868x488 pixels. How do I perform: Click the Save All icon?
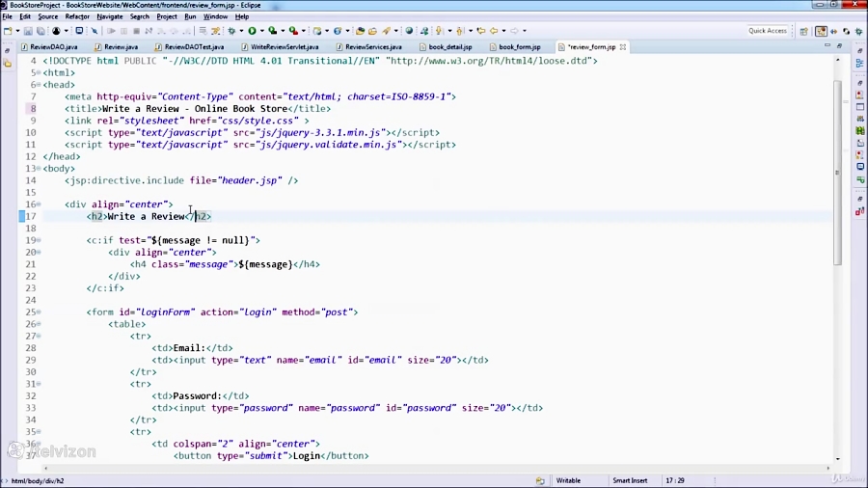tap(41, 31)
